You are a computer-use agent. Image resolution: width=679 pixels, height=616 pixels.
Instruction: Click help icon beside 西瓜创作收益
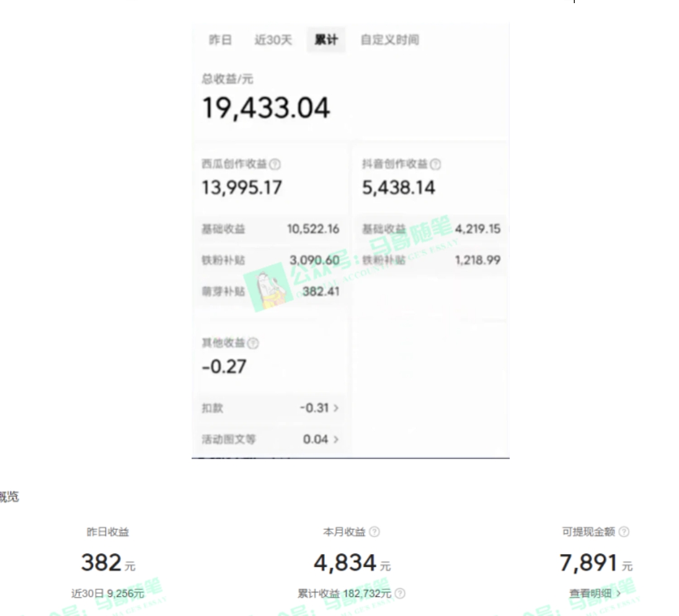coord(275,164)
